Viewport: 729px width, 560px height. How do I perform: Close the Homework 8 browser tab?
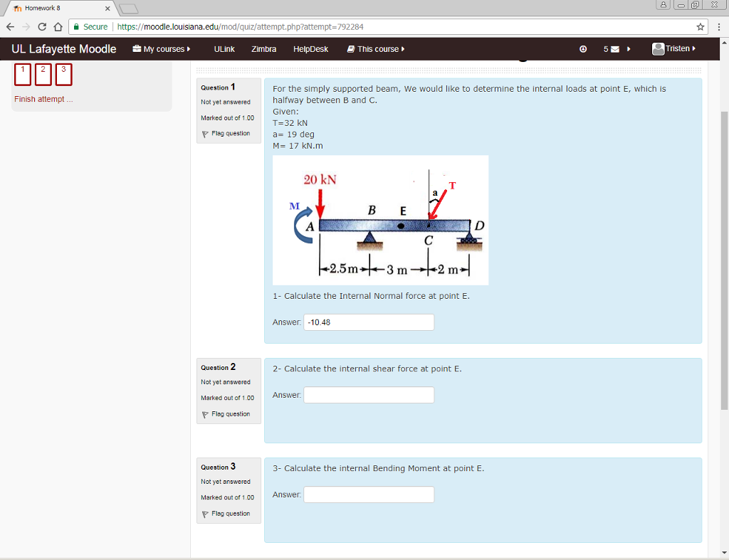pyautogui.click(x=107, y=9)
